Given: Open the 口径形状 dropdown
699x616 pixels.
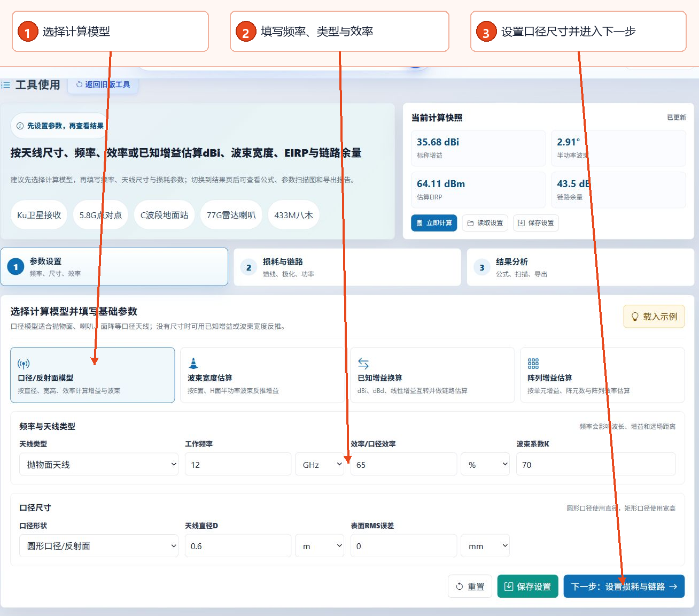Looking at the screenshot, I should point(99,545).
